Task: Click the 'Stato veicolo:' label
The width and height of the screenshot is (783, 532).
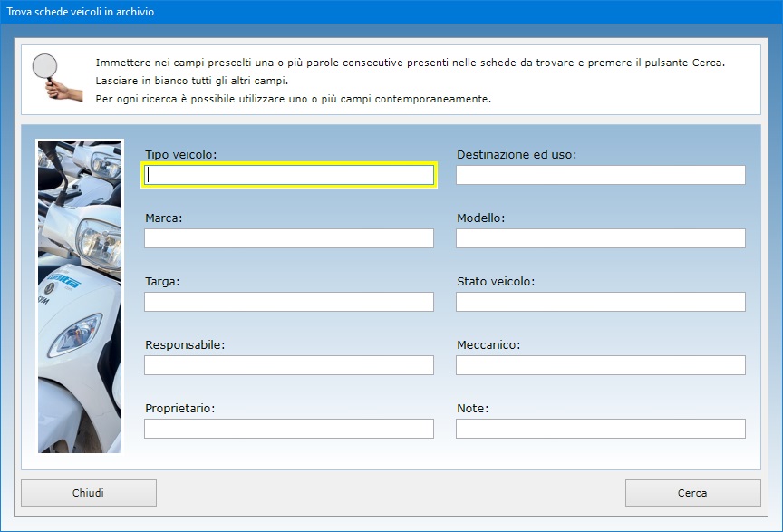Action: [496, 281]
